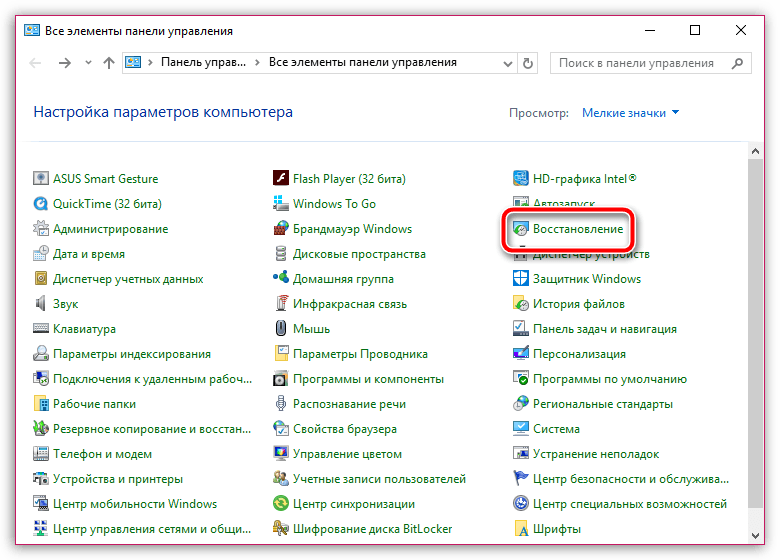Refresh the control panel view

coord(528,63)
